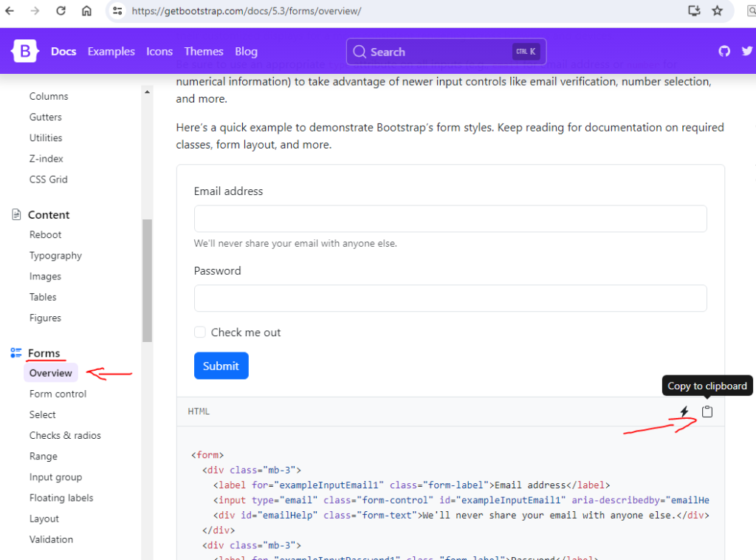Open the Twitter icon link

click(x=746, y=51)
